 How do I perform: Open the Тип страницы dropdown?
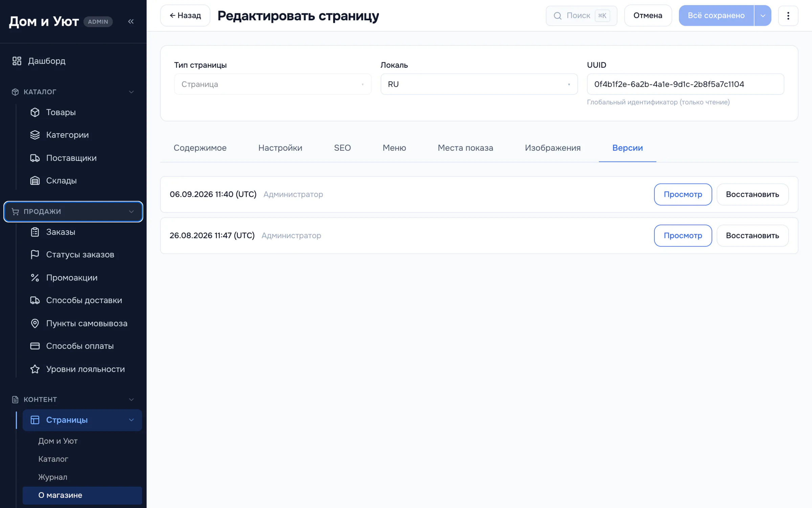point(272,84)
